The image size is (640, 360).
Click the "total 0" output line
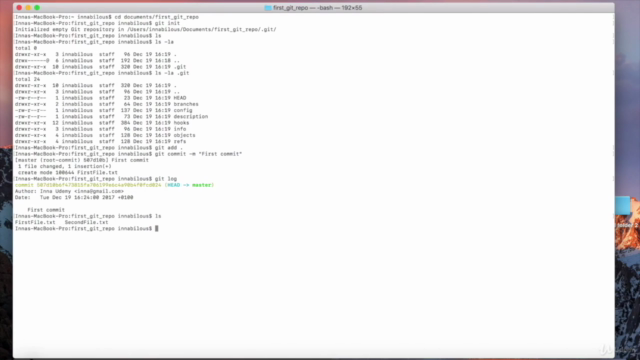26,48
